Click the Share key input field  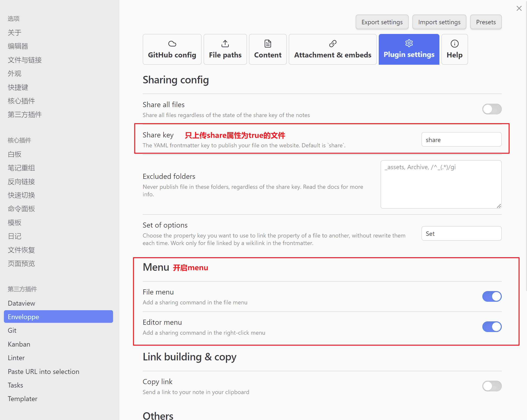[x=461, y=140]
